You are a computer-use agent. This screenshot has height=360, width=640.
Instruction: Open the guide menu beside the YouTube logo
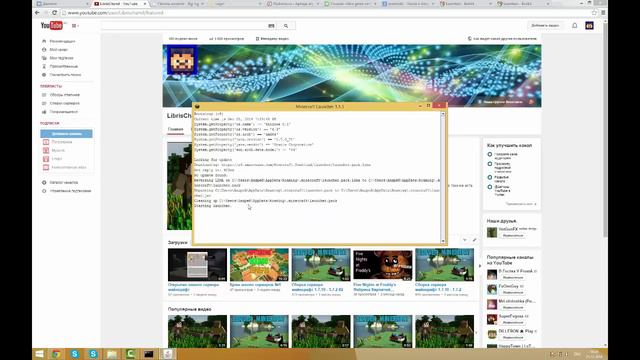pyautogui.click(x=75, y=26)
